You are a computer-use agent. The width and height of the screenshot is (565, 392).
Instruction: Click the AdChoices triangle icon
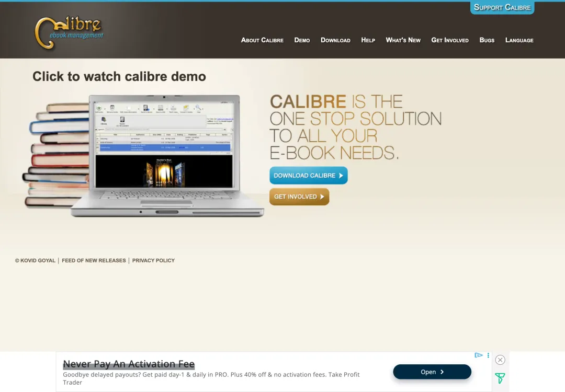coord(479,355)
